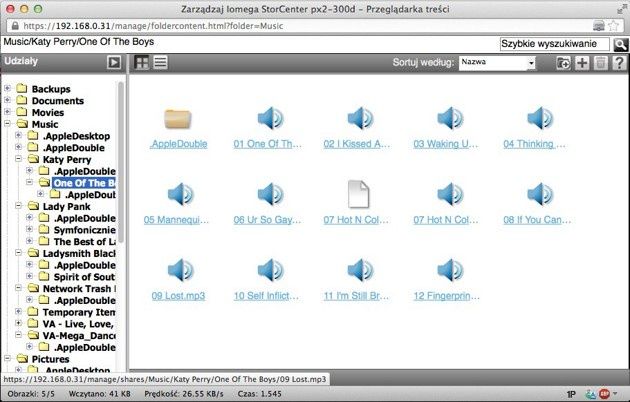Expand the Documents folder node

click(7, 100)
